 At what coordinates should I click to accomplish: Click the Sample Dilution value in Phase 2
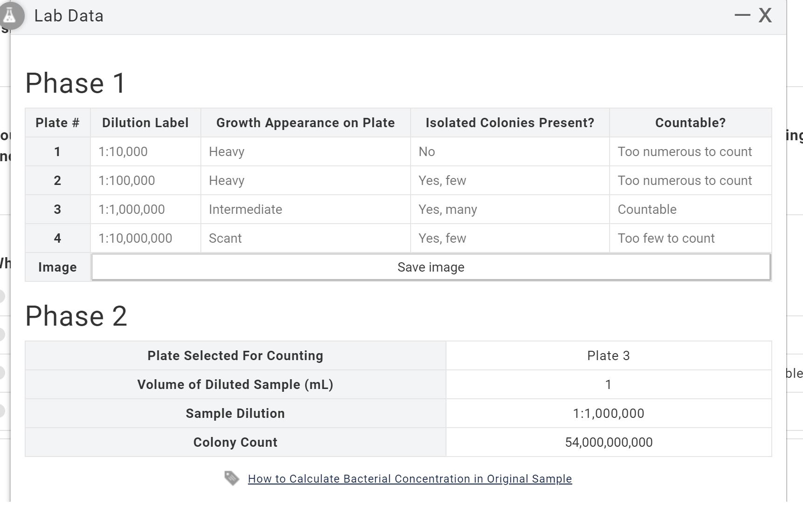coord(608,413)
